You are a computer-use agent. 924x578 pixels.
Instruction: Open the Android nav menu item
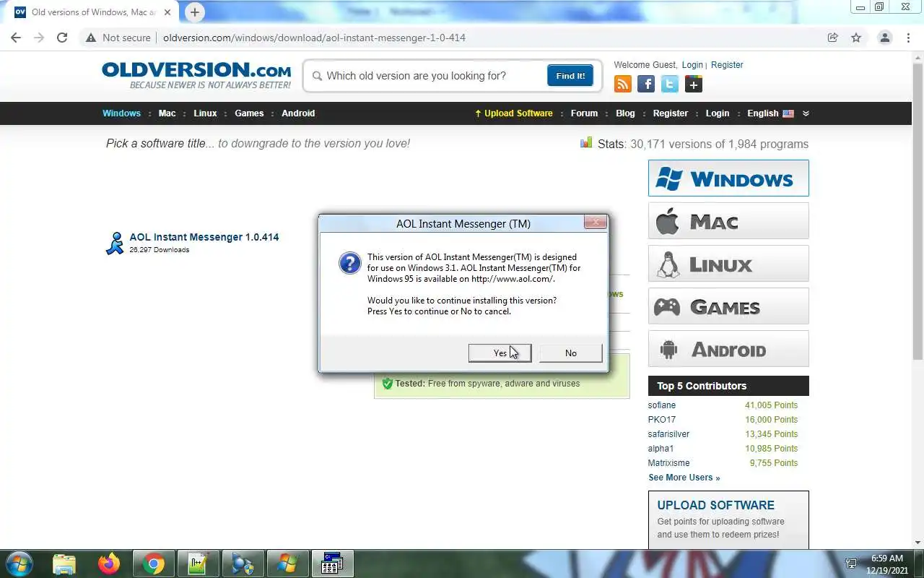[x=298, y=113]
